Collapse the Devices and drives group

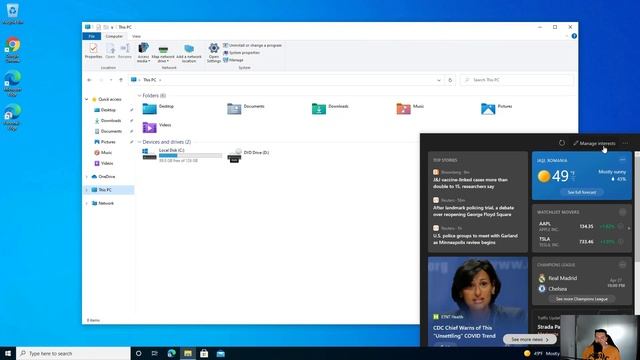pos(139,142)
